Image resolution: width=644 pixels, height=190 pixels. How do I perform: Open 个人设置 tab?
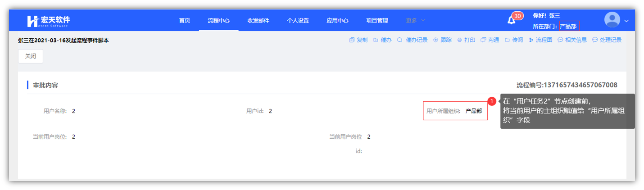(298, 21)
